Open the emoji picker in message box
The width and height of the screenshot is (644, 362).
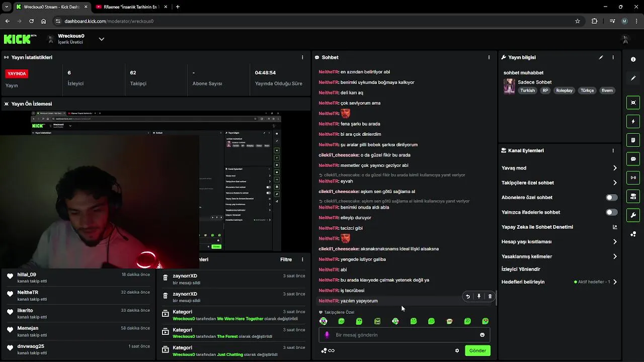point(482,335)
